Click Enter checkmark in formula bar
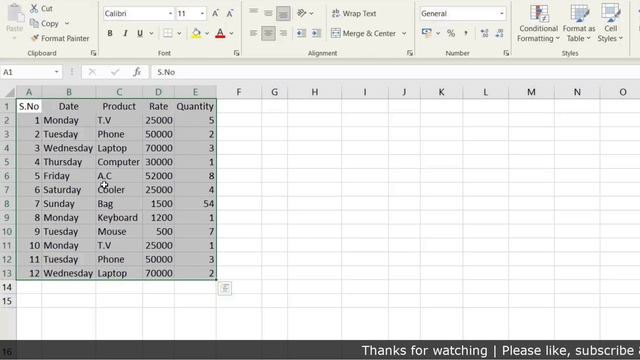This screenshot has width=640, height=360. 115,72
